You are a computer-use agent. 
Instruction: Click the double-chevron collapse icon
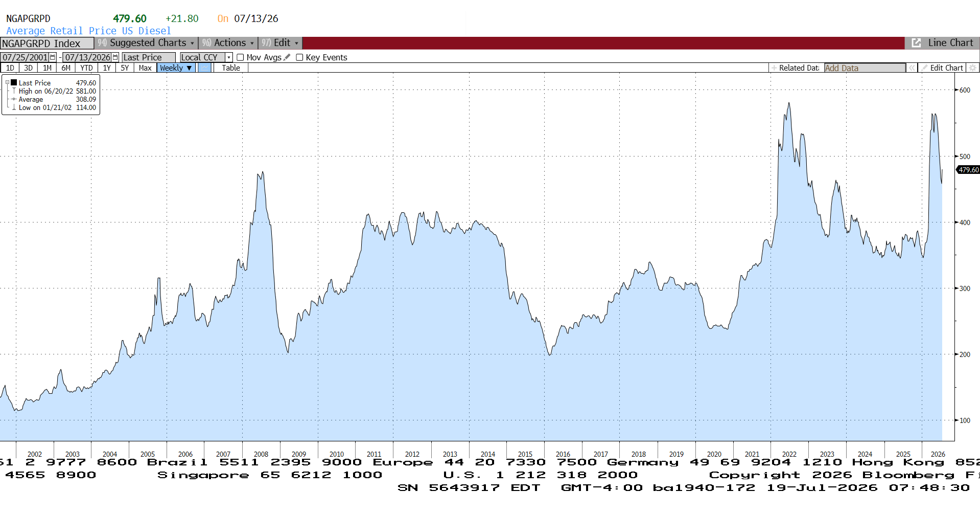coord(912,68)
